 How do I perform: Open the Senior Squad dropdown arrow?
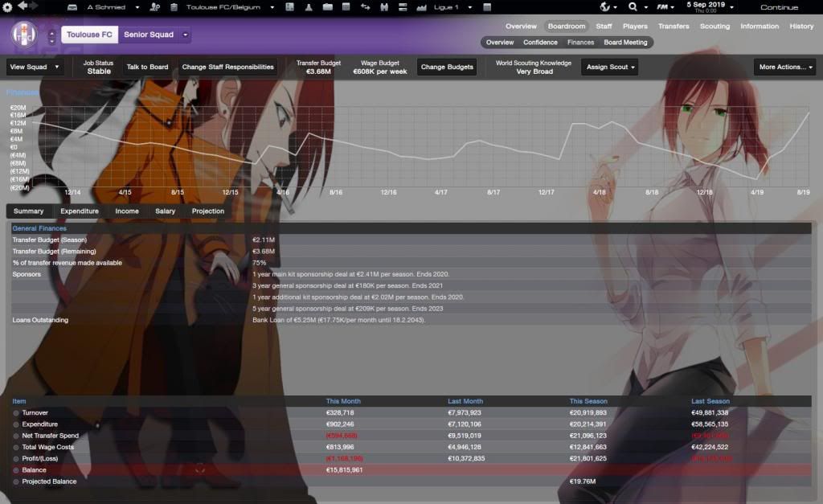[x=185, y=35]
